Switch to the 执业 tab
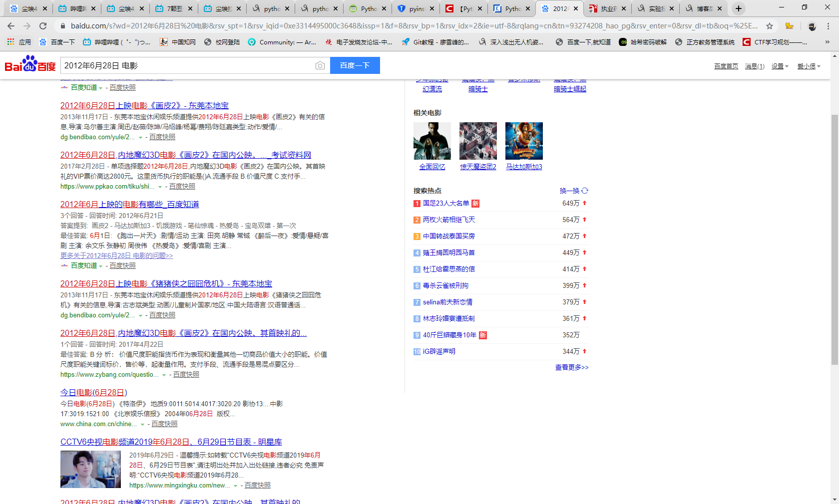839x504 pixels. [608, 8]
